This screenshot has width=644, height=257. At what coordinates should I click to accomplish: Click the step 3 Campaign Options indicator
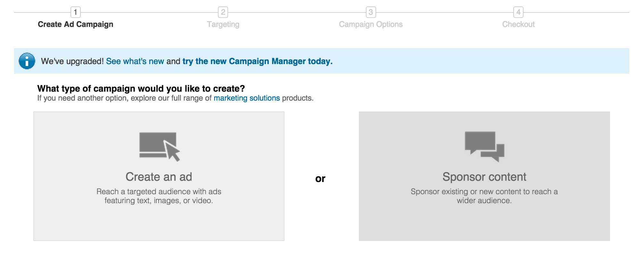(x=371, y=12)
